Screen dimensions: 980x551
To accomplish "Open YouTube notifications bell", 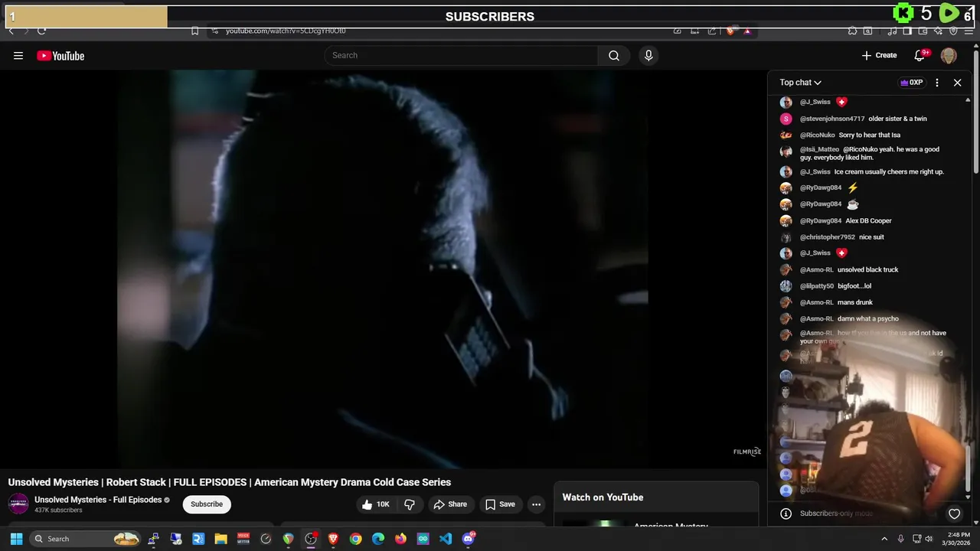I will [921, 55].
